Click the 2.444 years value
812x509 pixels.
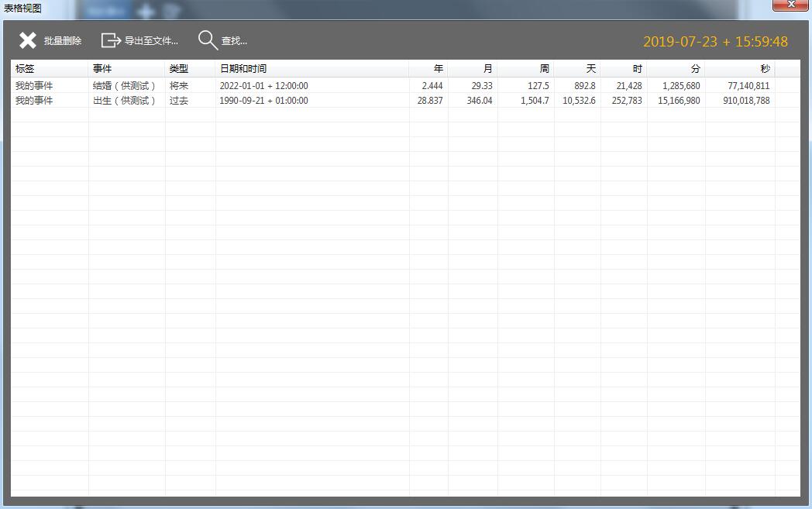pos(432,86)
